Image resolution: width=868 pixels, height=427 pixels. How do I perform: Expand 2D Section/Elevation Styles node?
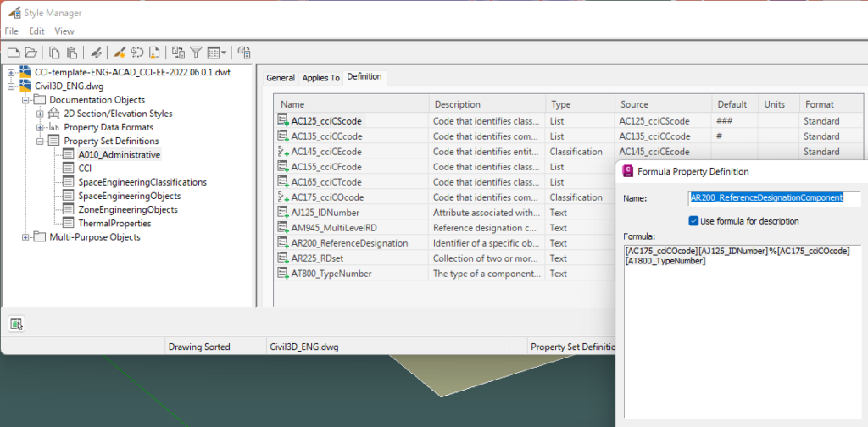click(39, 114)
